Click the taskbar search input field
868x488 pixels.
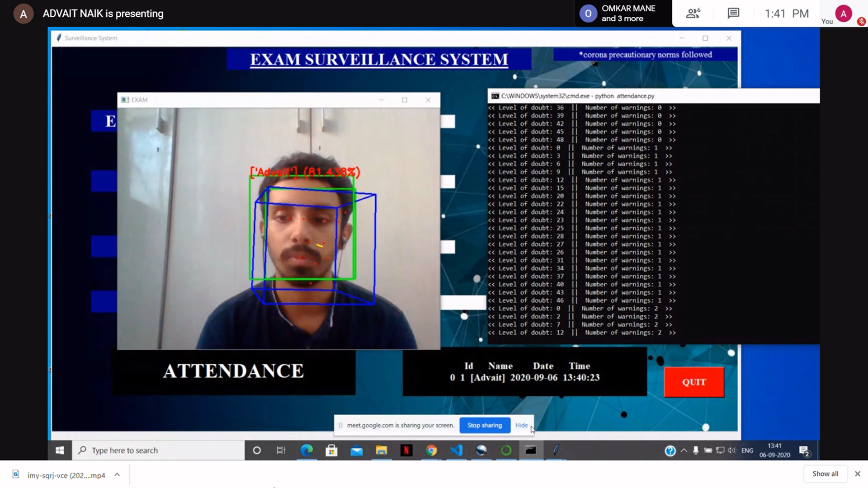pyautogui.click(x=158, y=450)
